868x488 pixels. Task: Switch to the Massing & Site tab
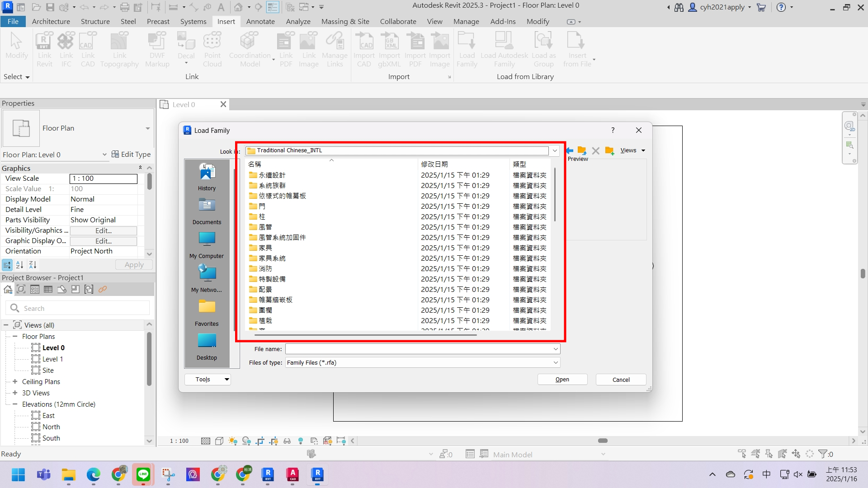(x=345, y=21)
